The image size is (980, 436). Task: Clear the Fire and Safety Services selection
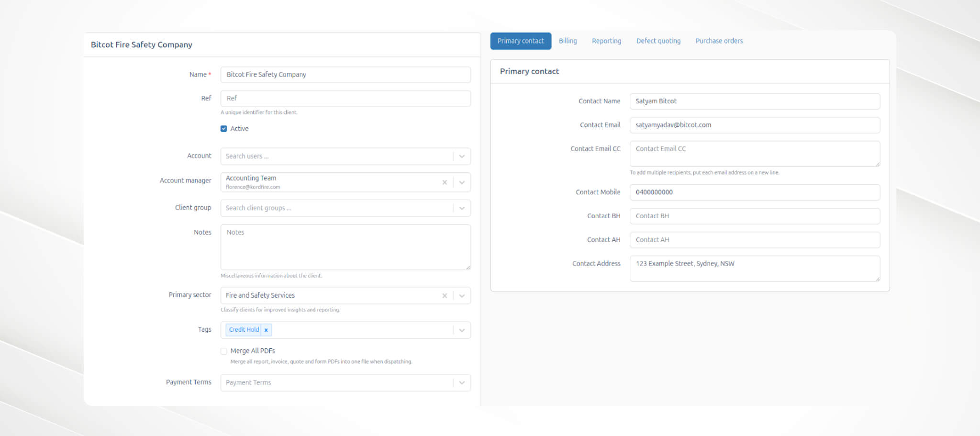tap(445, 295)
